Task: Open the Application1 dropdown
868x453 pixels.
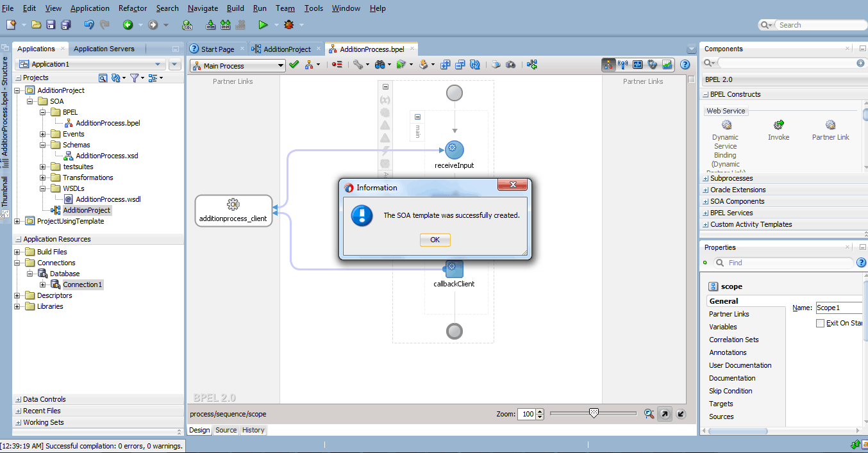Action: pos(90,64)
